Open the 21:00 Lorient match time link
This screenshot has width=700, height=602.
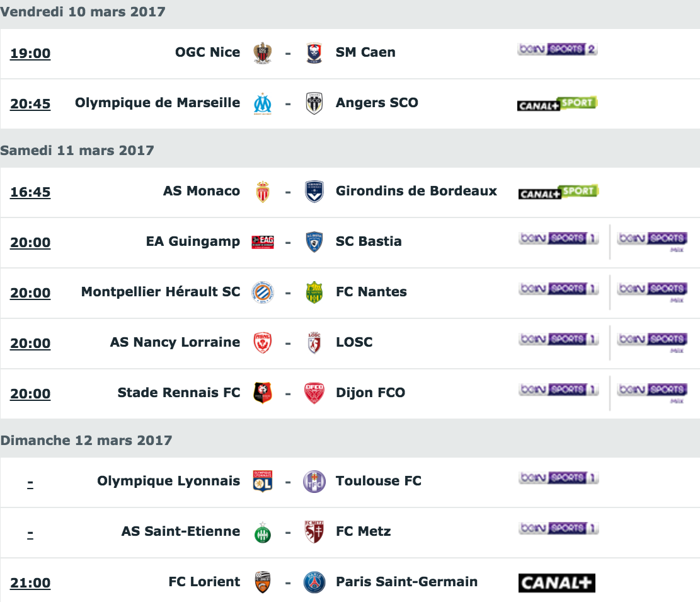30,583
